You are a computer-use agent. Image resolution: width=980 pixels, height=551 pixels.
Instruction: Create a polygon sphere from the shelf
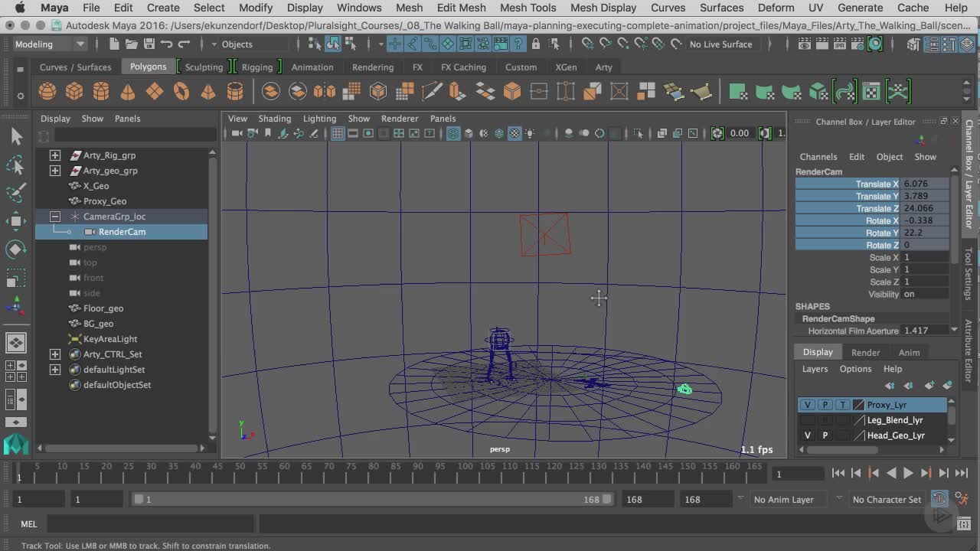pos(47,92)
